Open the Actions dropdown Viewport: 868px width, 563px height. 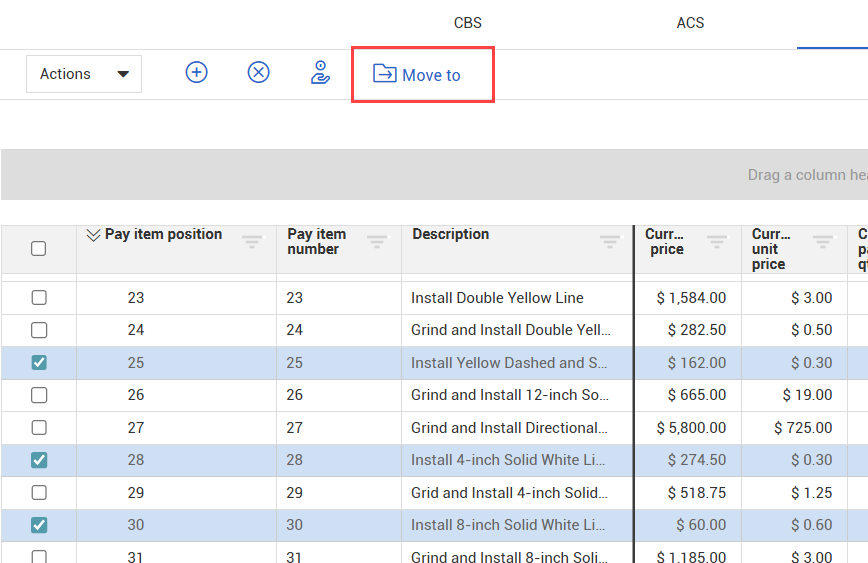click(x=84, y=74)
